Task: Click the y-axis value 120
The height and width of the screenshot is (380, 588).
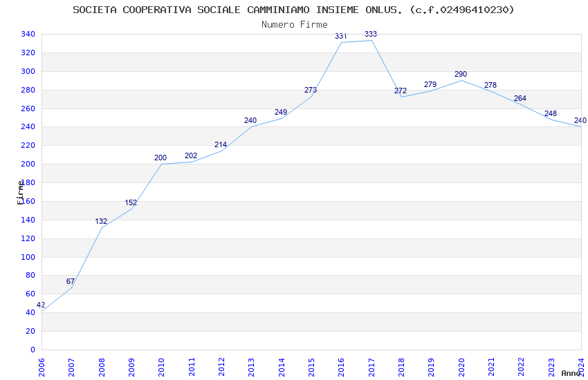Action: tap(28, 238)
